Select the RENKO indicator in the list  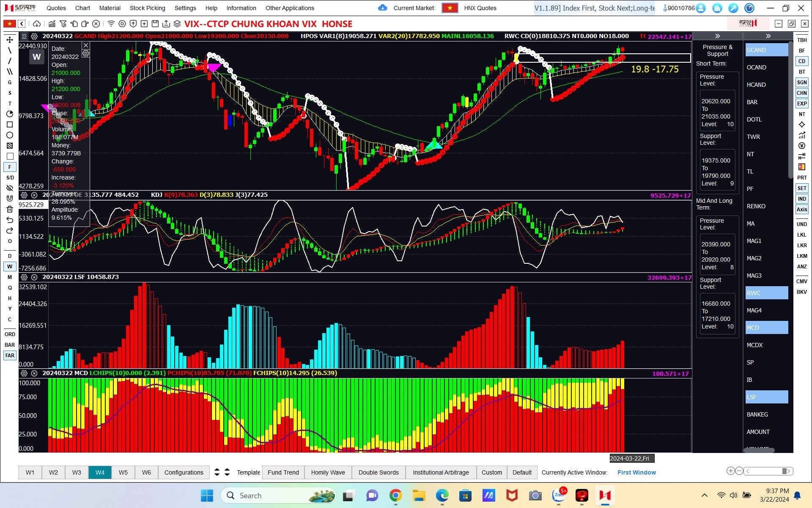[x=766, y=206]
